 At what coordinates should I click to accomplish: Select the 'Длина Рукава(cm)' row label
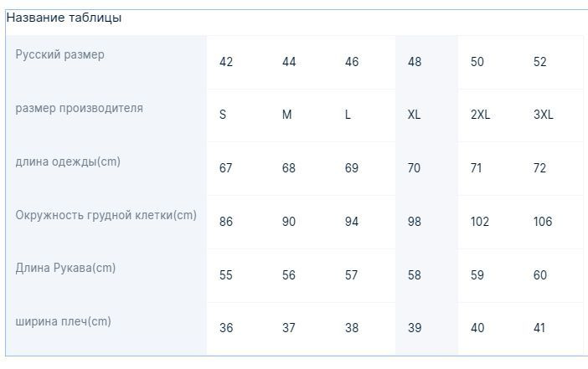point(65,268)
